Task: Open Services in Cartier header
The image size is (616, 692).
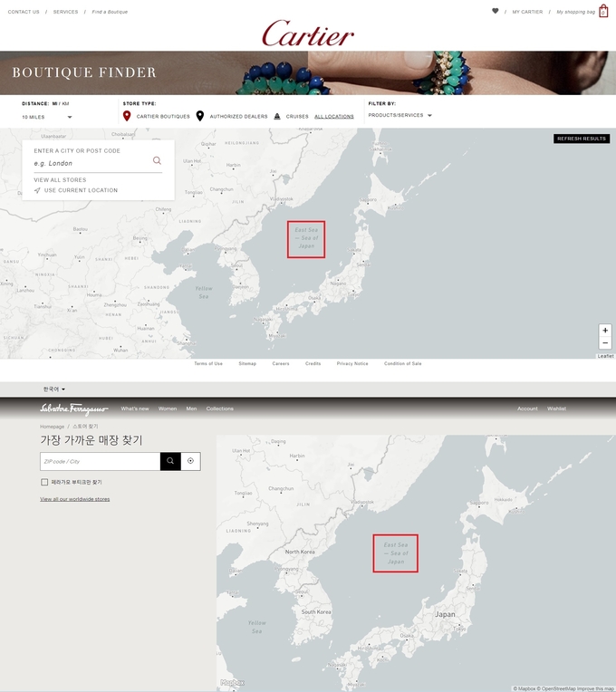Action: [x=65, y=12]
